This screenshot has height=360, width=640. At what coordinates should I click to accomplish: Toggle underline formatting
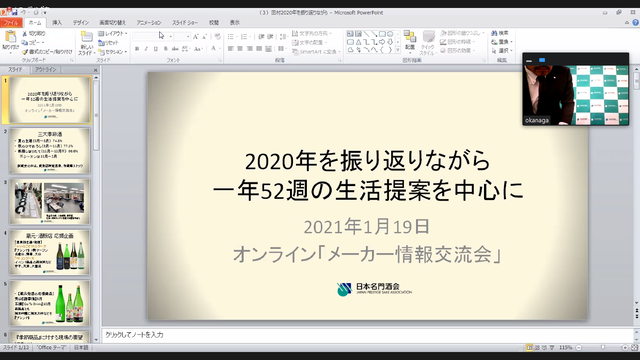pyautogui.click(x=156, y=49)
